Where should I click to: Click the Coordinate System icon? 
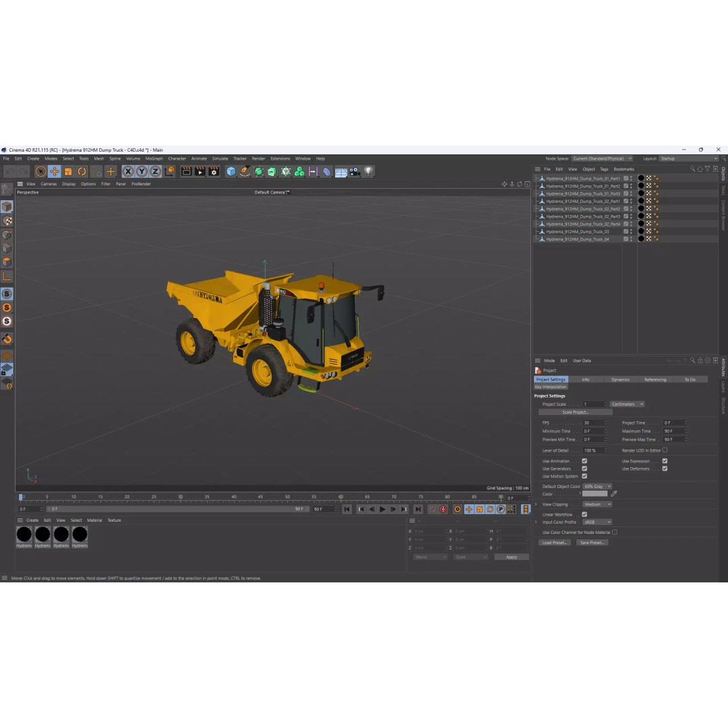(169, 172)
